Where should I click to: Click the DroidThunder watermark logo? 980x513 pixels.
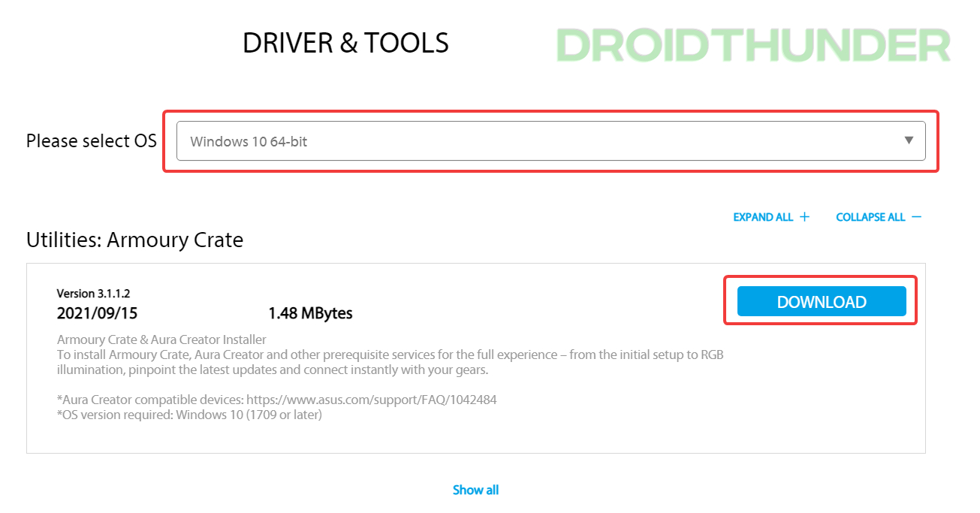(753, 45)
